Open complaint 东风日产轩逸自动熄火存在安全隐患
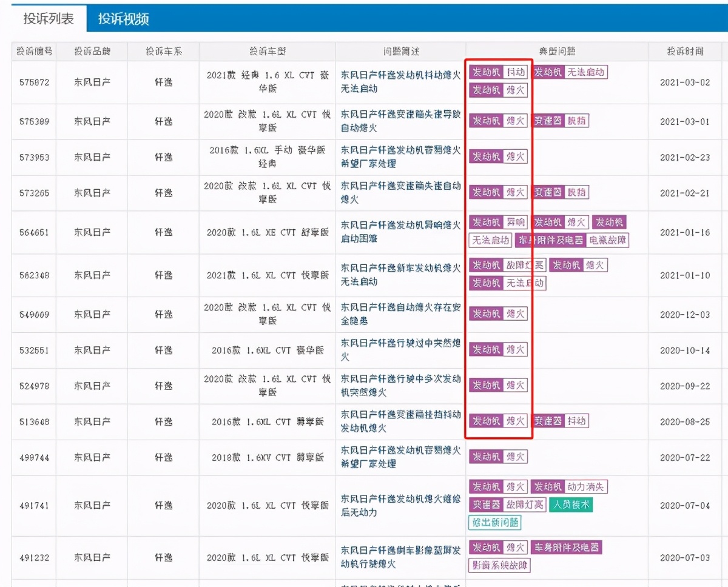 coord(401,314)
